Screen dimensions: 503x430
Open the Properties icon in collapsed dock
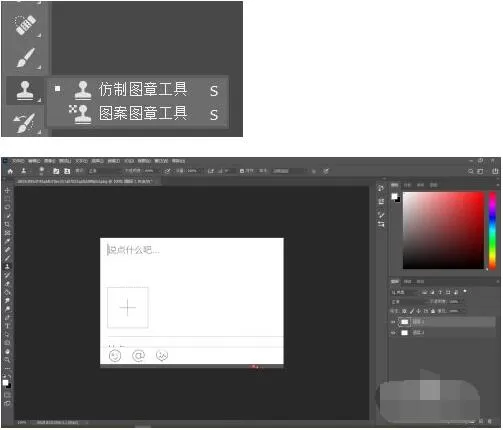tap(381, 202)
